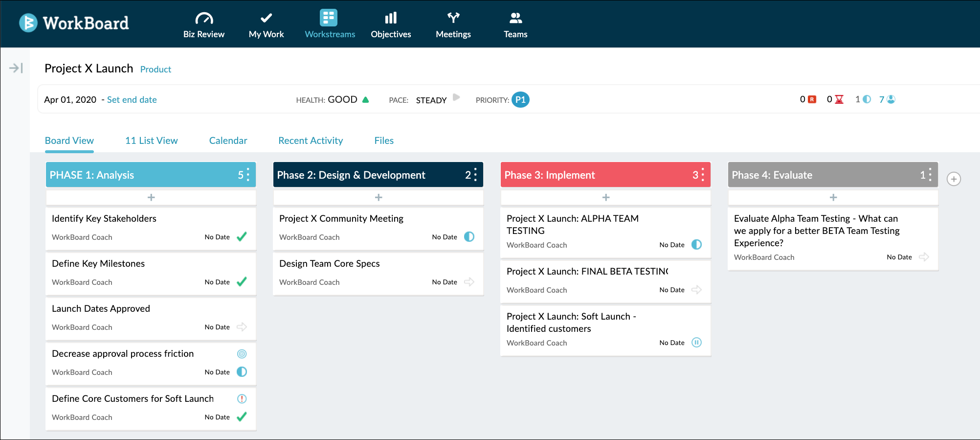The image size is (980, 440).
Task: Go to My Work section
Action: [x=266, y=25]
